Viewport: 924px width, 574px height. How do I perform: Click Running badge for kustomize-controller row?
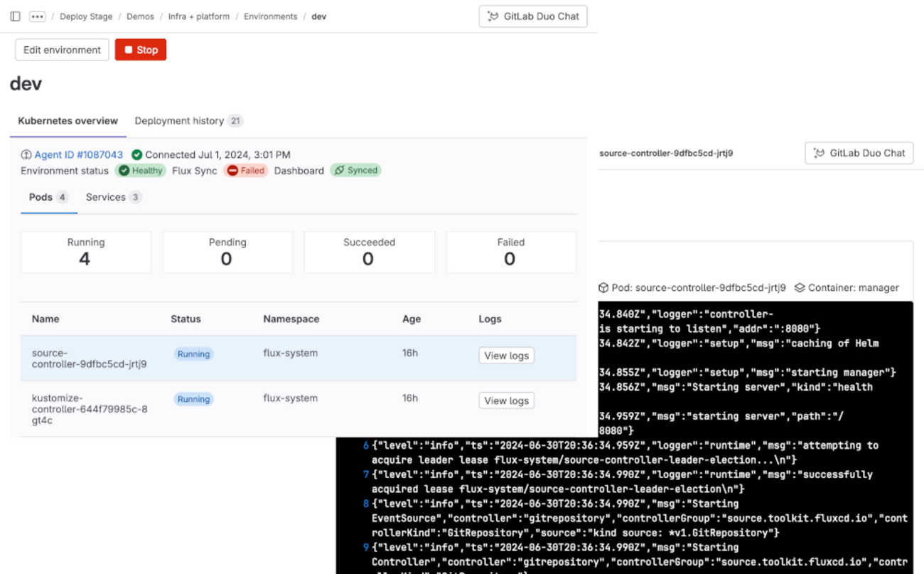pos(193,399)
